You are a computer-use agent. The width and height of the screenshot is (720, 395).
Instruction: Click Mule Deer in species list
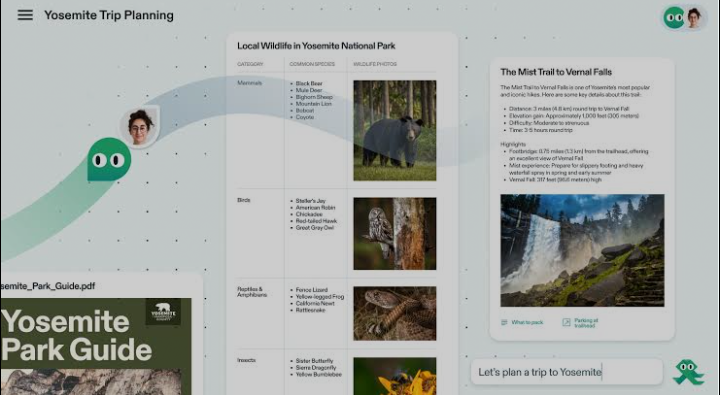[x=309, y=90]
